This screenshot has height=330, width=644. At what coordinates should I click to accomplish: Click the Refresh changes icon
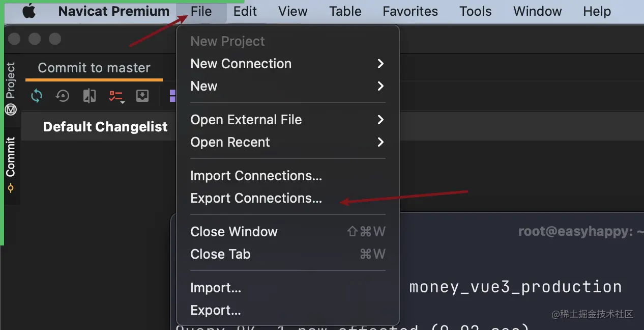click(x=37, y=96)
